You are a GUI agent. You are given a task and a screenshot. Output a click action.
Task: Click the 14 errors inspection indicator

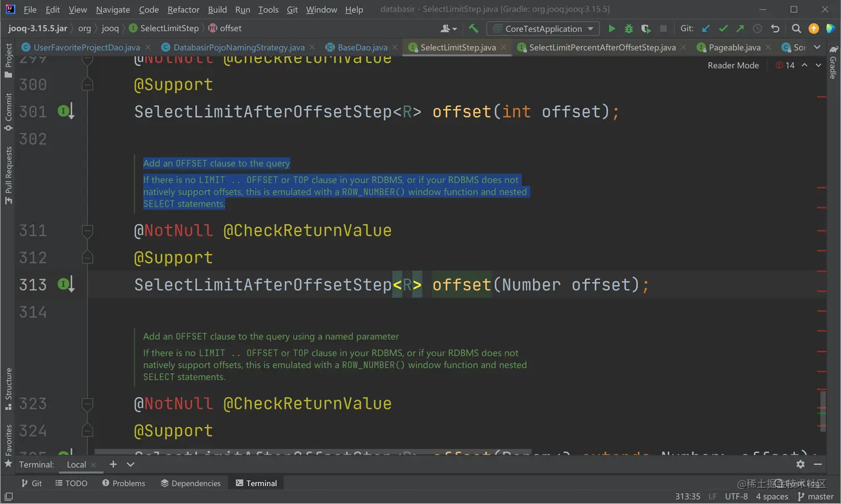[x=785, y=65]
